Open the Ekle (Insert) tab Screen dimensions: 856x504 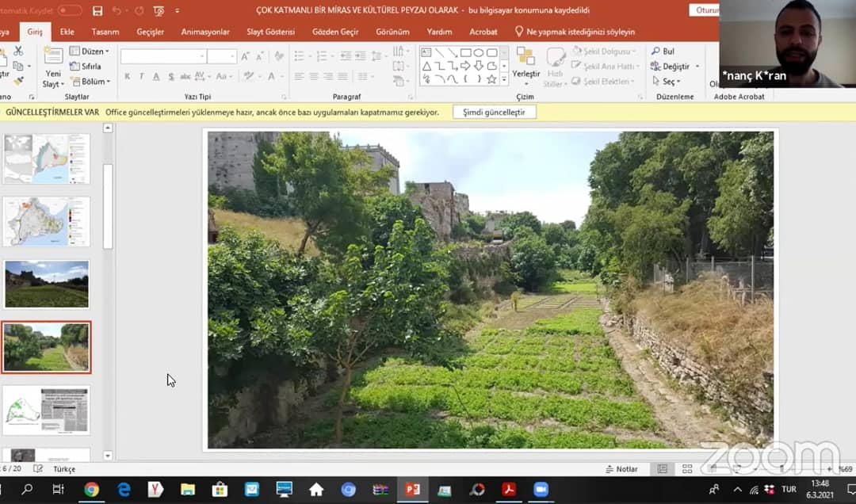[x=67, y=32]
